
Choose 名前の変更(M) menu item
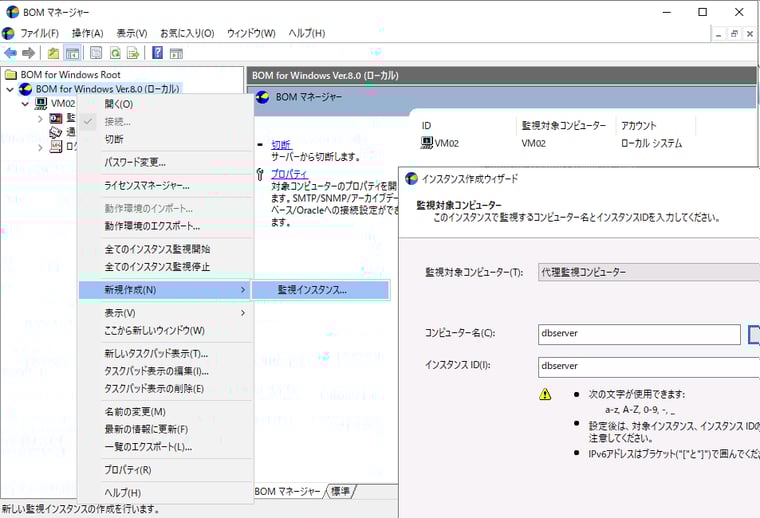[165, 412]
